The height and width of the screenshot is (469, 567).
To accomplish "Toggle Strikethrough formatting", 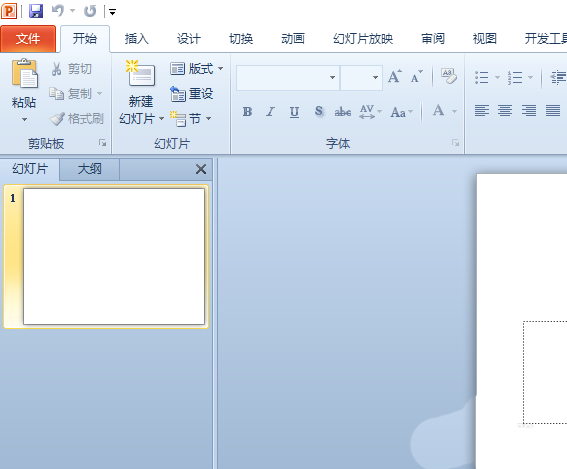I will click(342, 112).
